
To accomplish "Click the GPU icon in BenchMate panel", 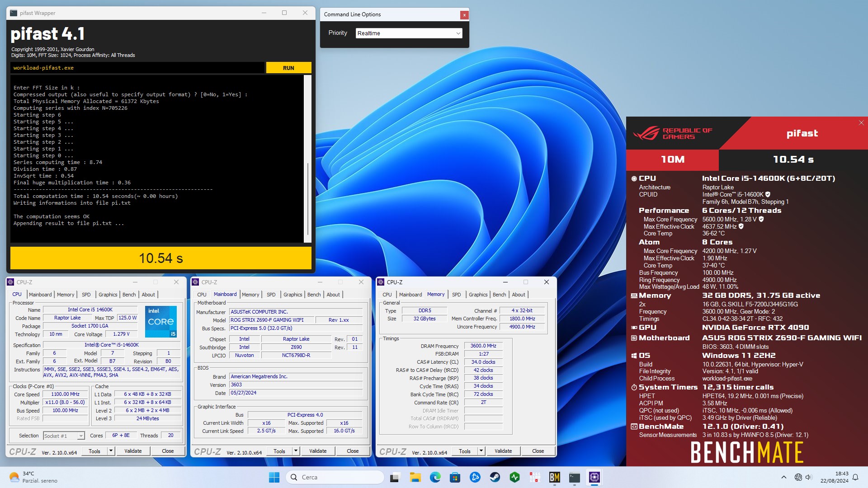I will 634,328.
